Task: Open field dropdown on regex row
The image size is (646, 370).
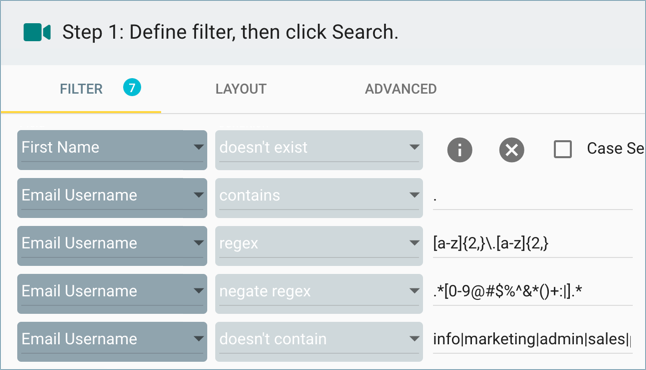Action: (x=112, y=246)
